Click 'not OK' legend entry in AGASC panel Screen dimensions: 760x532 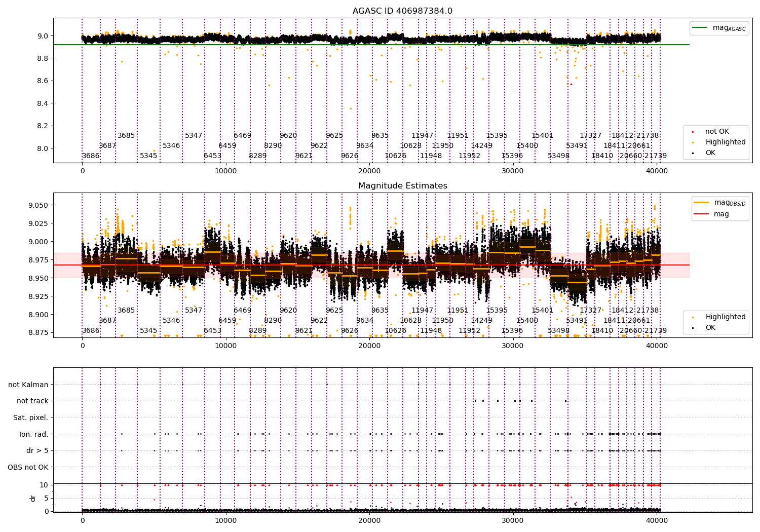(716, 131)
